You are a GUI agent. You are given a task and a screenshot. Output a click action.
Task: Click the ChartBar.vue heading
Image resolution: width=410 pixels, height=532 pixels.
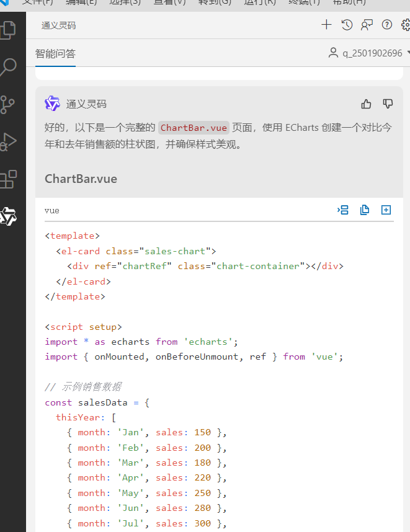[81, 179]
